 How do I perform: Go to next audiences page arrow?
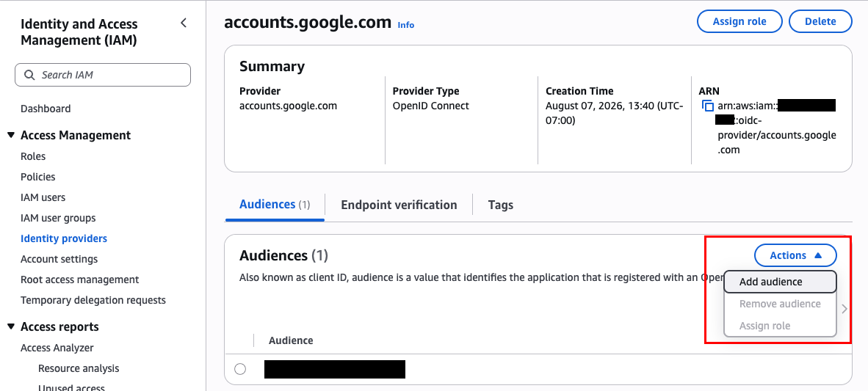point(845,309)
